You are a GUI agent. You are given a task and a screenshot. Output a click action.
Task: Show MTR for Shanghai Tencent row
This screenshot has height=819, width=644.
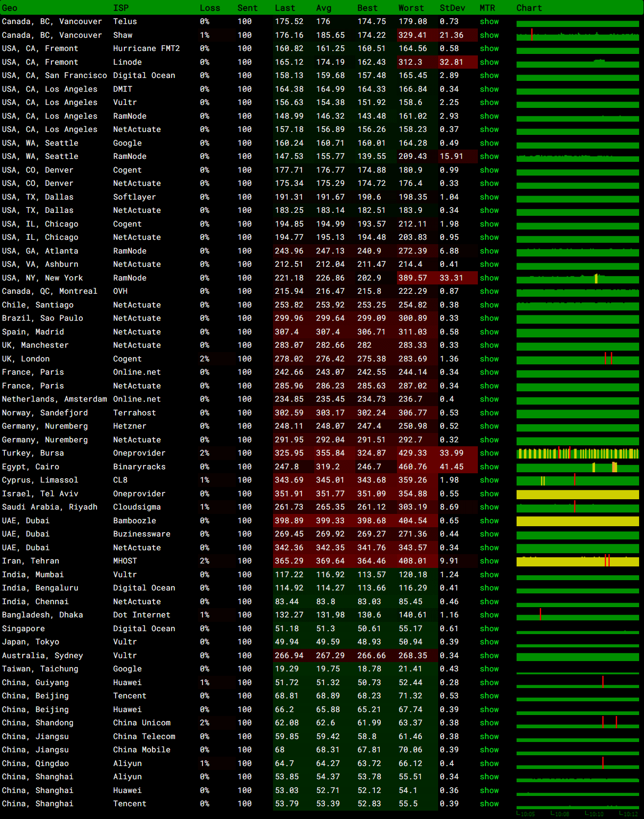[x=489, y=804]
